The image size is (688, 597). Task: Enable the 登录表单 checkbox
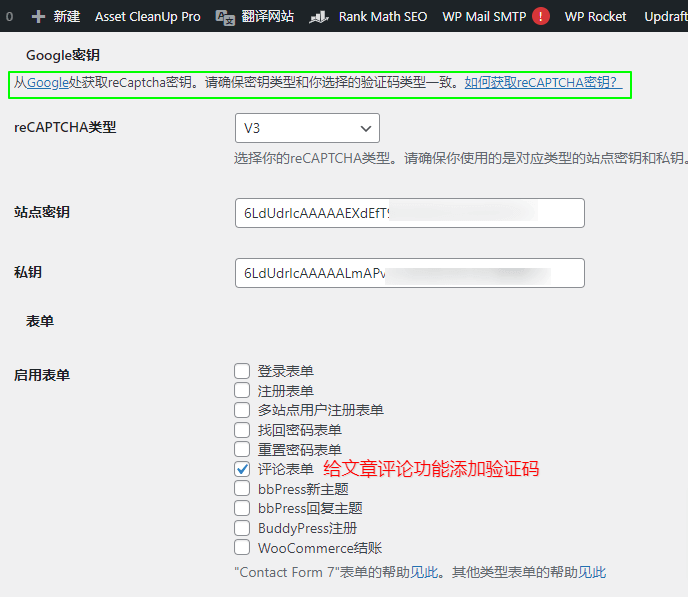pos(242,371)
